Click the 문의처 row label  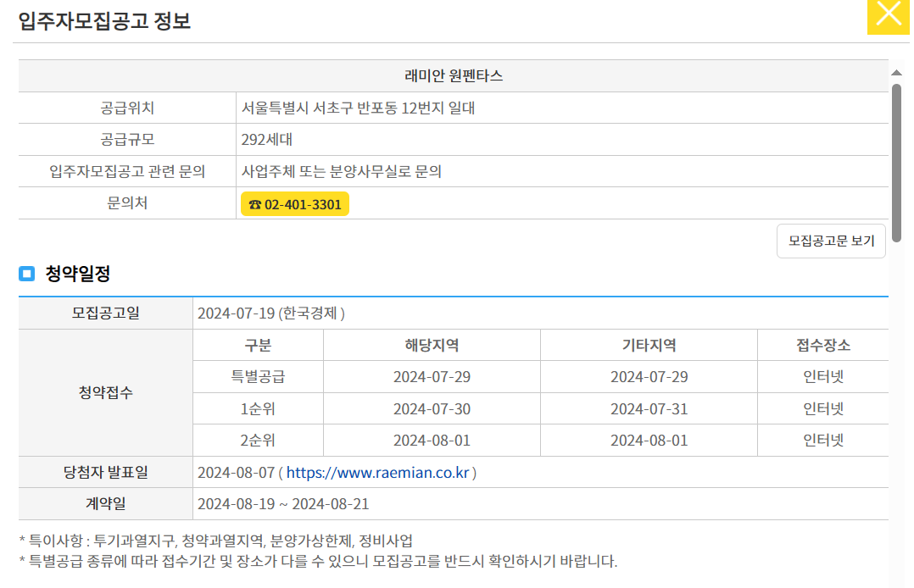click(x=127, y=203)
